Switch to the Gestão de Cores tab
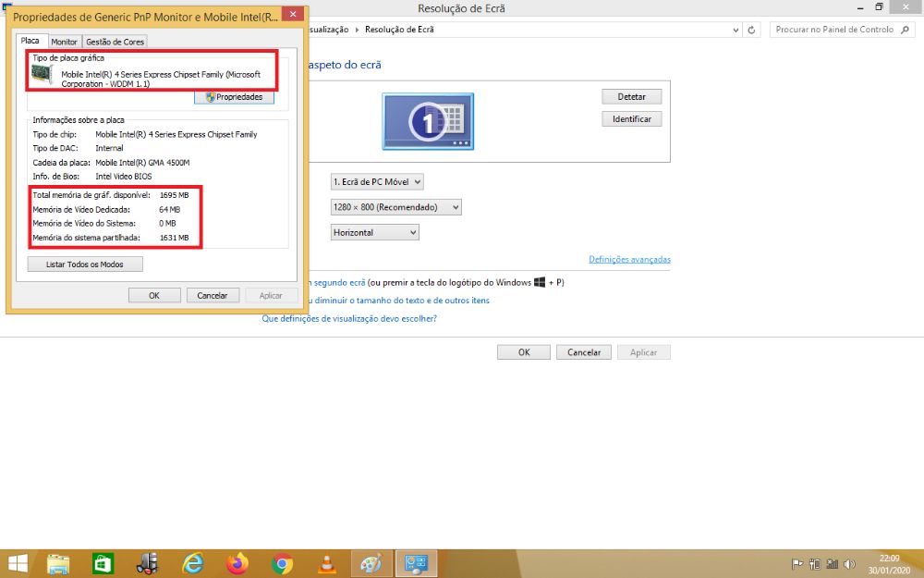Screen dimensions: 924x578 click(x=115, y=42)
